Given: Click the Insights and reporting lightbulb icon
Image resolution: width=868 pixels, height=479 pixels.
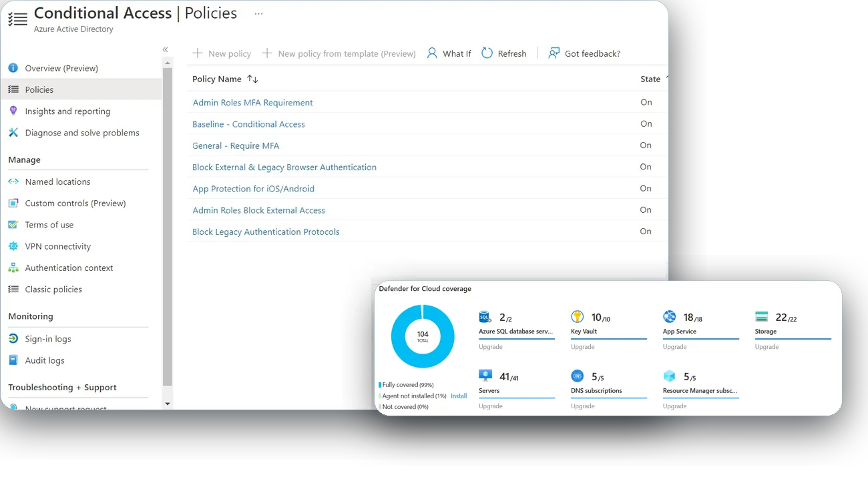Looking at the screenshot, I should [13, 111].
